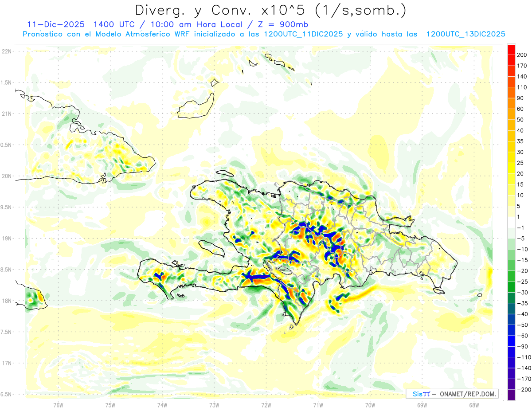The image size is (532, 411).
Task: Click the color scale value "60"
Action: coord(521,109)
